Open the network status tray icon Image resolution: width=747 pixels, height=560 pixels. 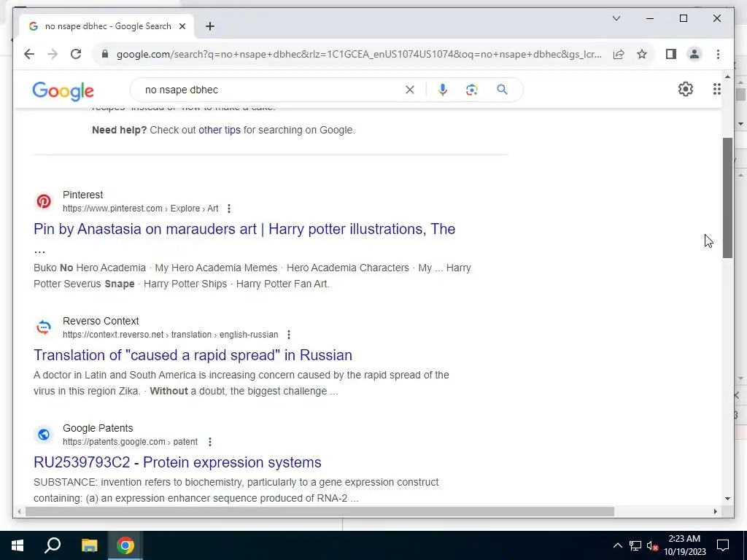click(x=635, y=545)
